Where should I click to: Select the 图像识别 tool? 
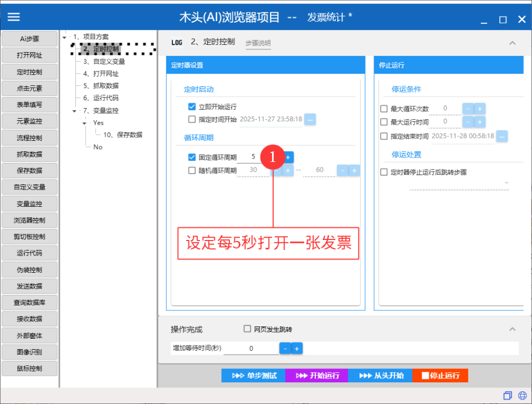click(x=29, y=352)
